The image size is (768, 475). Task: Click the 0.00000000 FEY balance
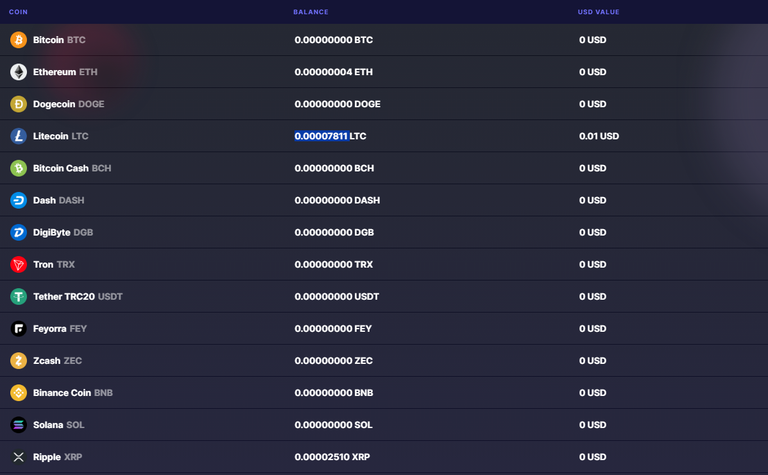pos(333,329)
